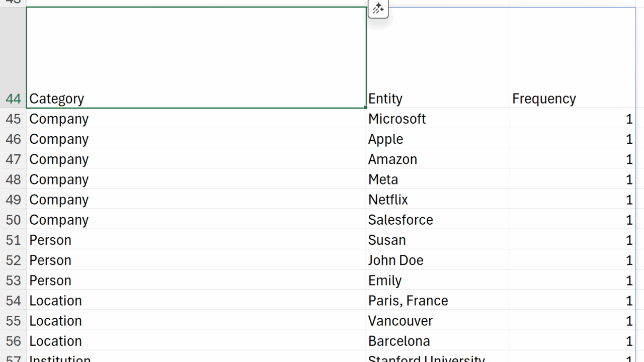Select row 48 by its number
644x362 pixels.
pos(13,179)
